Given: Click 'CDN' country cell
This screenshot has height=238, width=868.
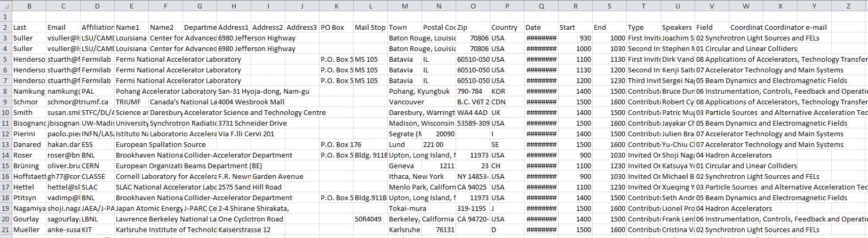Looking at the screenshot, I should point(507,102).
